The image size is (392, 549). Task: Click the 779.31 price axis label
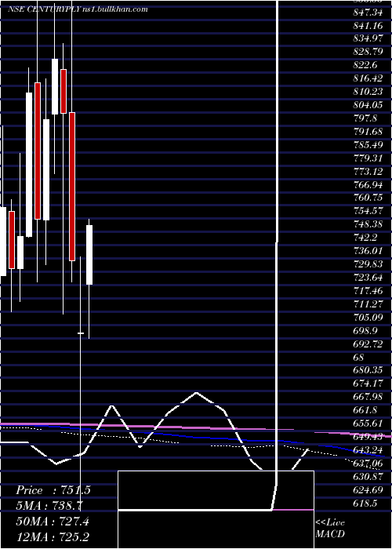click(368, 158)
